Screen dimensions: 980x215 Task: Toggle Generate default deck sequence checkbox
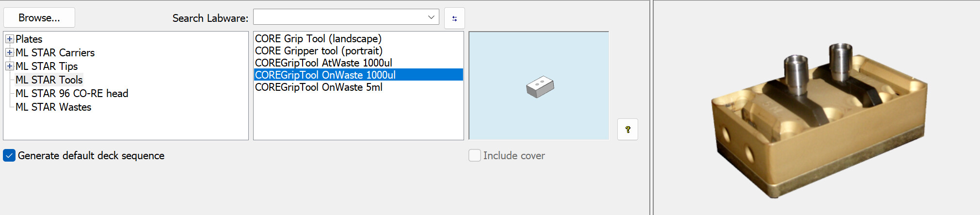(x=9, y=155)
